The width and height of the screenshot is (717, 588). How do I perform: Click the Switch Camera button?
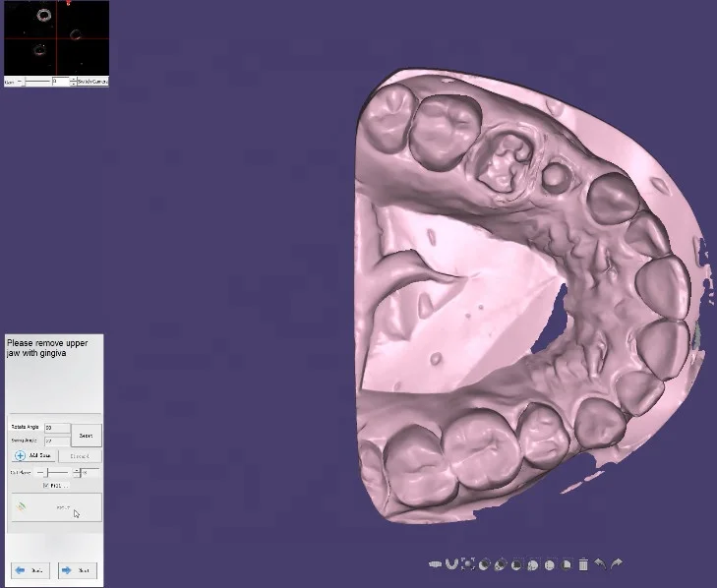93,82
